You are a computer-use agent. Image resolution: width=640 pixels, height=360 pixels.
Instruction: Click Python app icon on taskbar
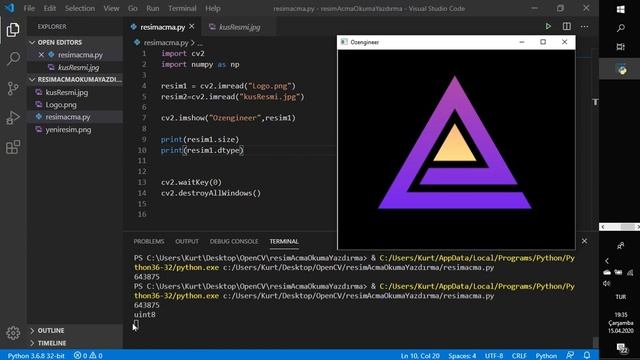[x=622, y=70]
